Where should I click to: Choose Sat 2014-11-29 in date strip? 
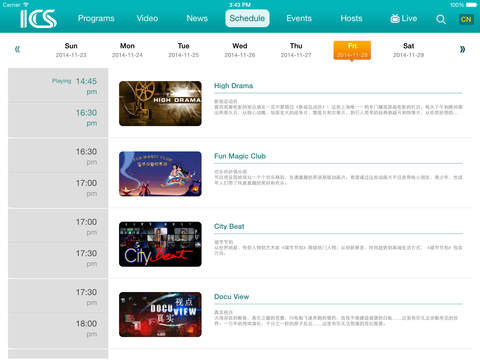[x=408, y=50]
